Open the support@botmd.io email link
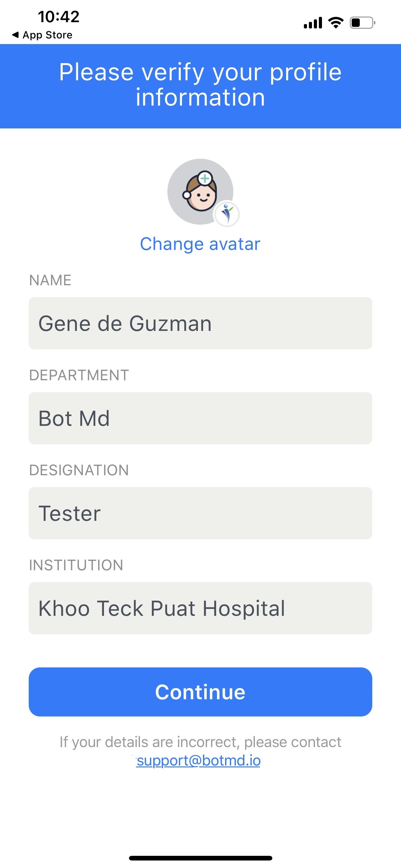Screen dimensions: 401x868 [x=198, y=761]
